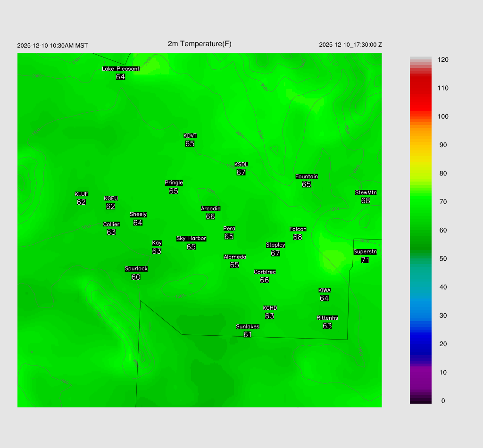
Task: Click the KSDL station temperature reading
Action: point(241,173)
